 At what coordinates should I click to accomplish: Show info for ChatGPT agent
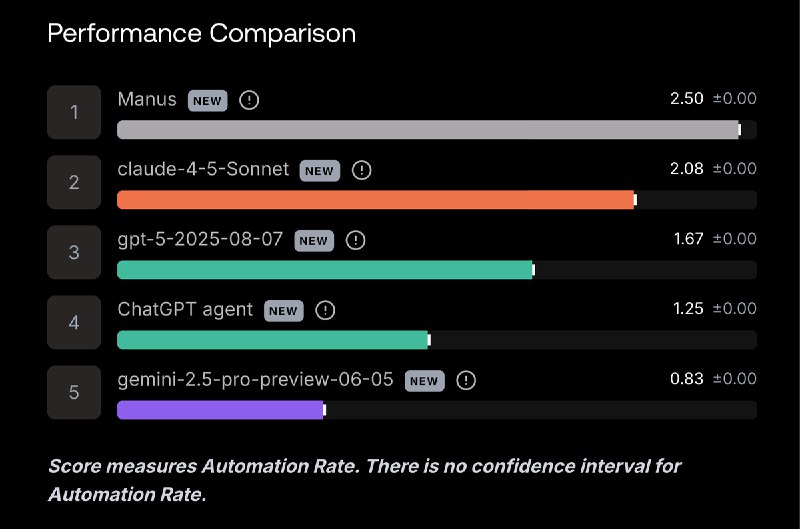(x=325, y=310)
